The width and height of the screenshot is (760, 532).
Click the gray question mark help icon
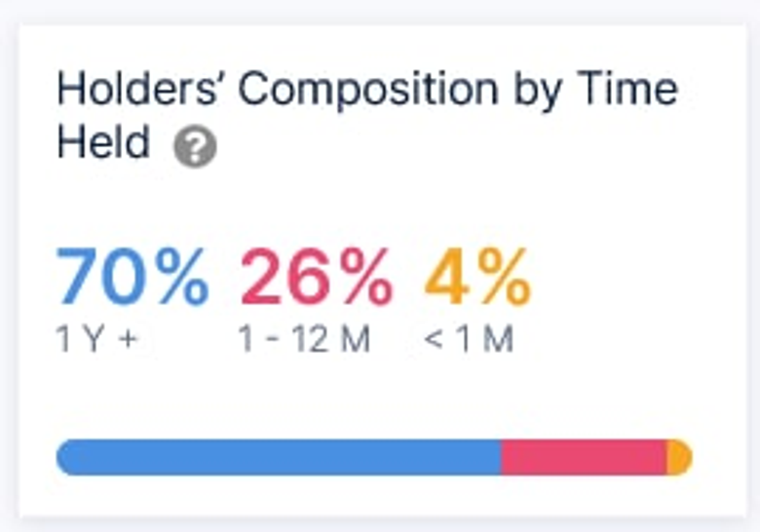click(195, 148)
